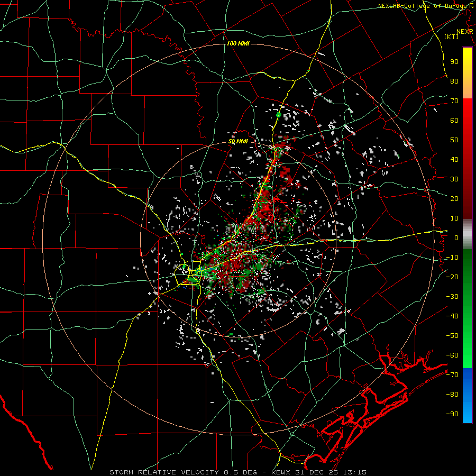Screen dimensions: 476x476
Task: Click the "KEWX" radar site identifier
Action: 281,472
